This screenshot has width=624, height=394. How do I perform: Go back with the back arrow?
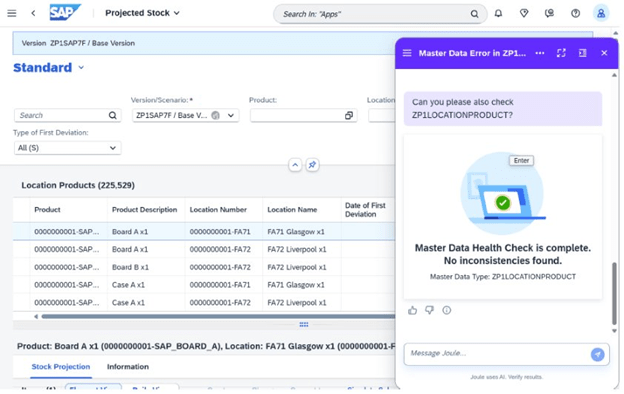33,13
